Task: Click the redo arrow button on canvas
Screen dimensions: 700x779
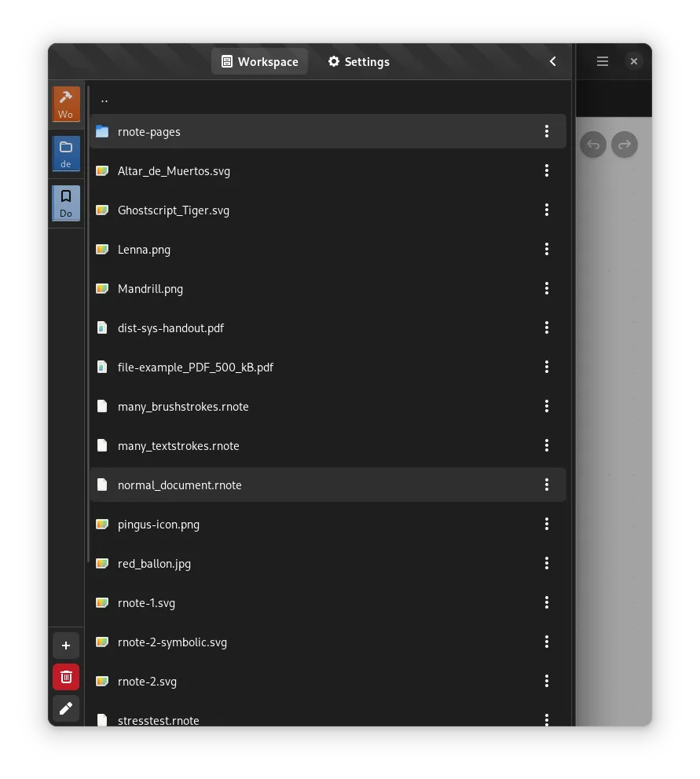Action: point(625,144)
